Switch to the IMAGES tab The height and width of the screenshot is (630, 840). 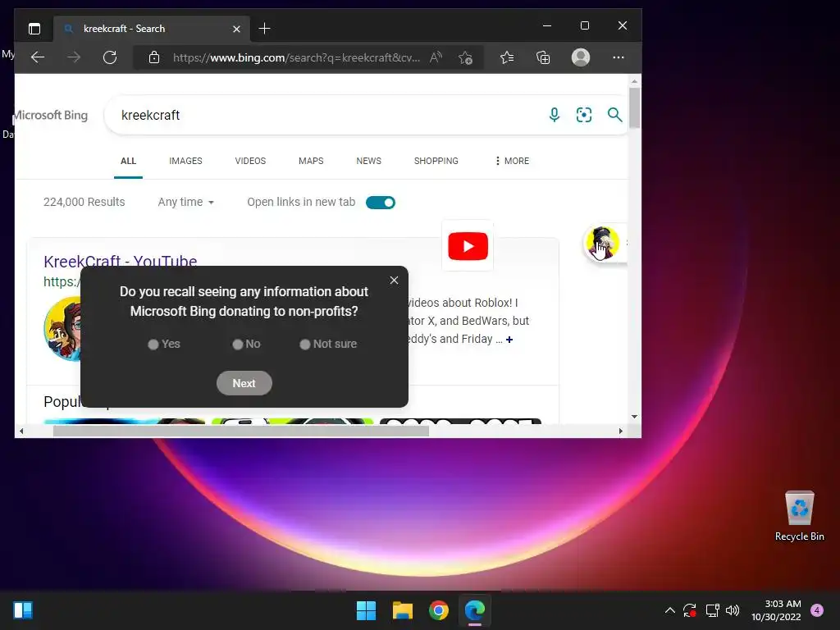click(185, 161)
